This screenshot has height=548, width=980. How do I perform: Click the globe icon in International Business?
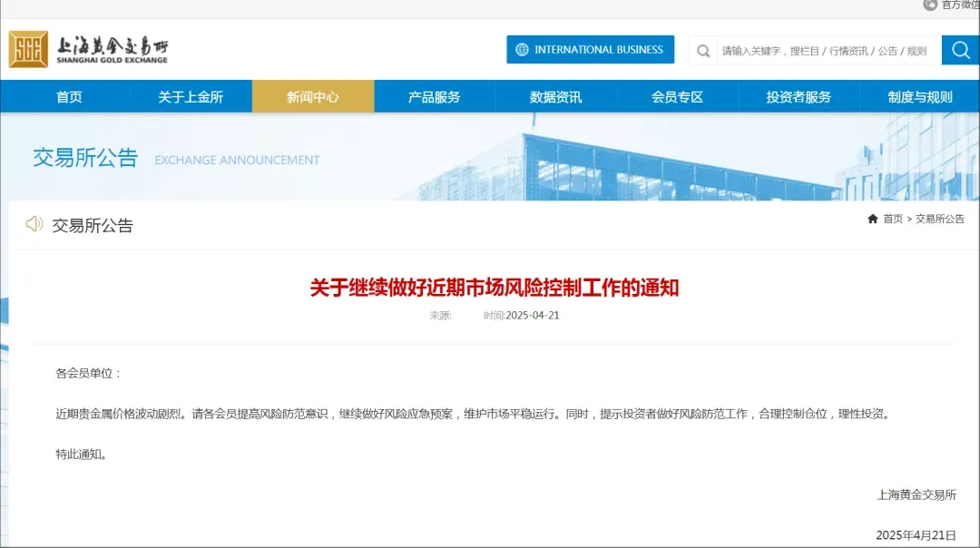point(522,50)
